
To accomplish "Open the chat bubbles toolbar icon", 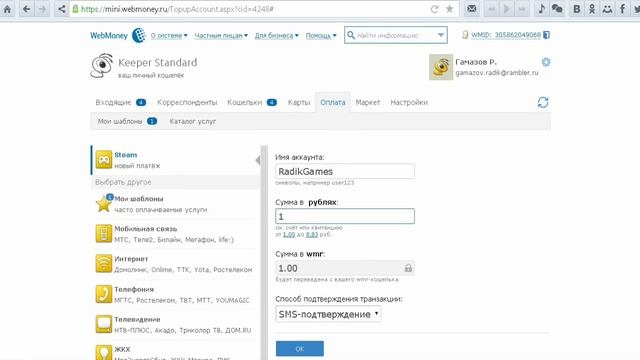I will click(557, 9).
